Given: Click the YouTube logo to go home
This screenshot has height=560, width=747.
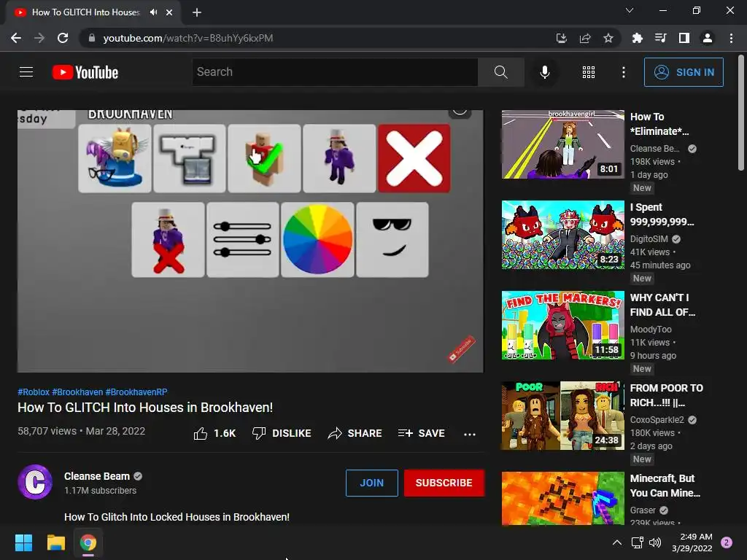Looking at the screenshot, I should point(85,72).
